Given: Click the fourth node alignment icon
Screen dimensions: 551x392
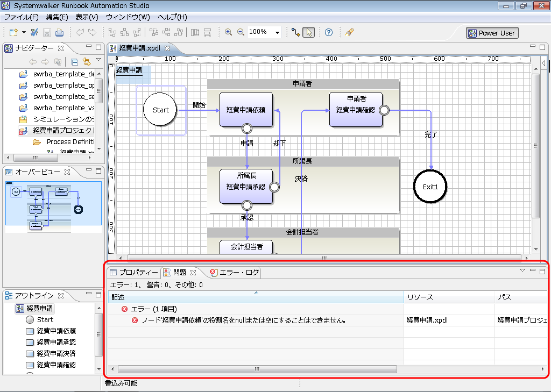Looking at the screenshot, I should (x=154, y=33).
